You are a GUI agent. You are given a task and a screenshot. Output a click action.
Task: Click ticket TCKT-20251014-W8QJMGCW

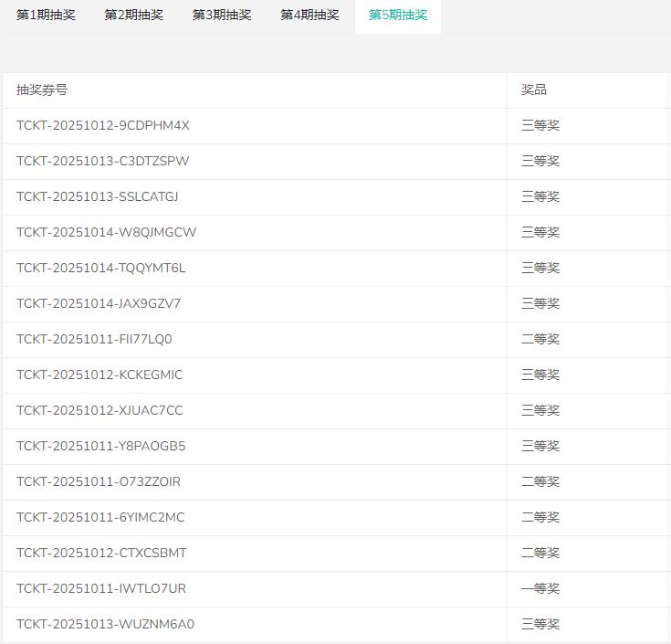pos(106,232)
